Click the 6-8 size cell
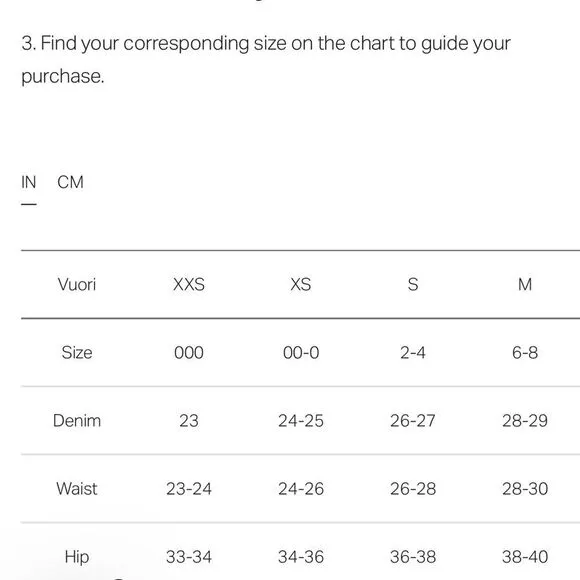 (x=525, y=353)
